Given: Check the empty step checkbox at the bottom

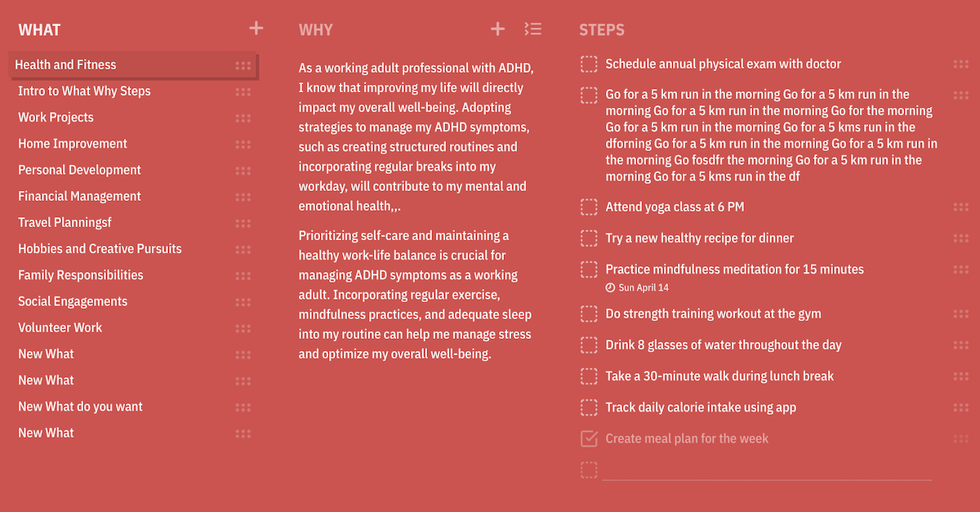Looking at the screenshot, I should click(588, 470).
